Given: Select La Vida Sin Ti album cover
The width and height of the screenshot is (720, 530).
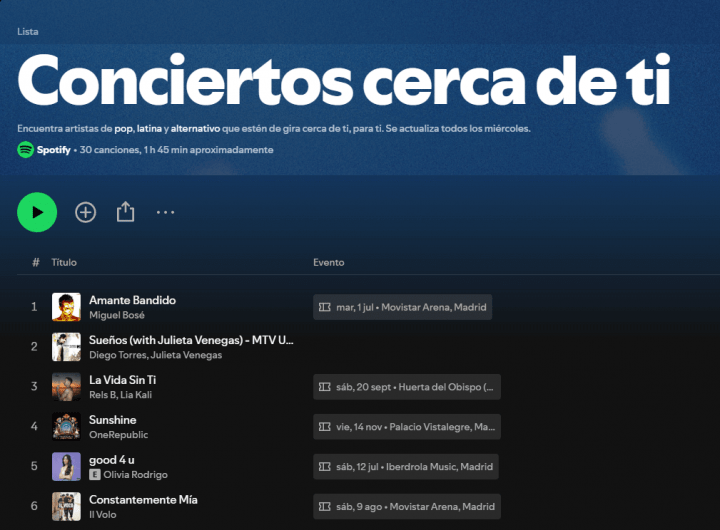Looking at the screenshot, I should click(66, 387).
